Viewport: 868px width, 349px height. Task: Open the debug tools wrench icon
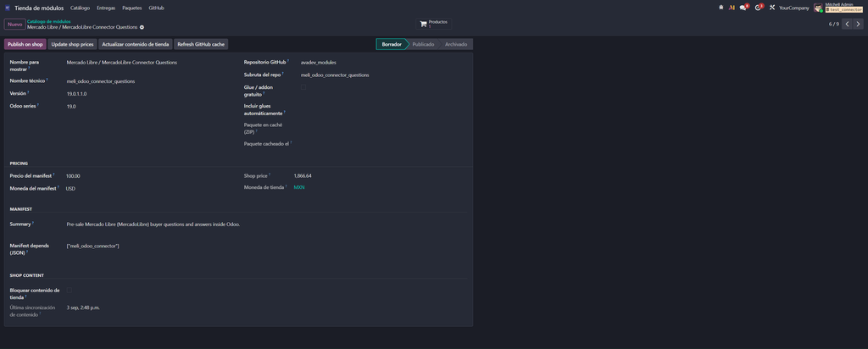click(x=771, y=8)
